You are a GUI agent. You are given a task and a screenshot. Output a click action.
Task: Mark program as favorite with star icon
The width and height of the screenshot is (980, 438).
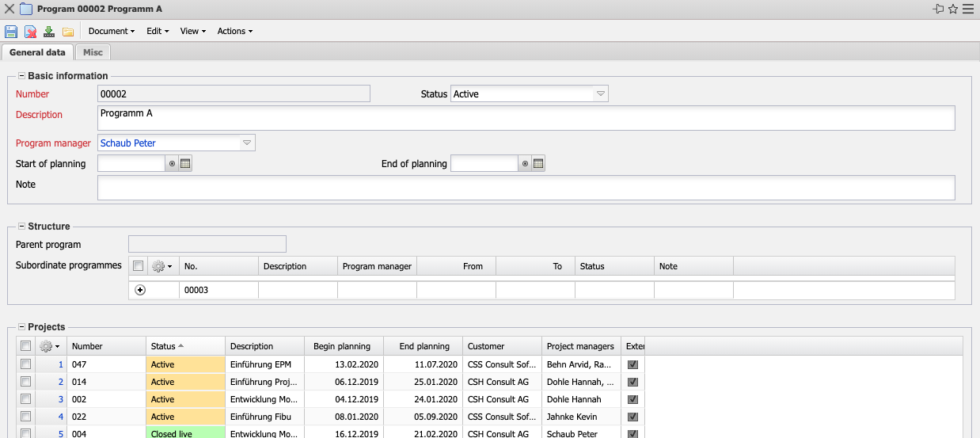pos(953,10)
